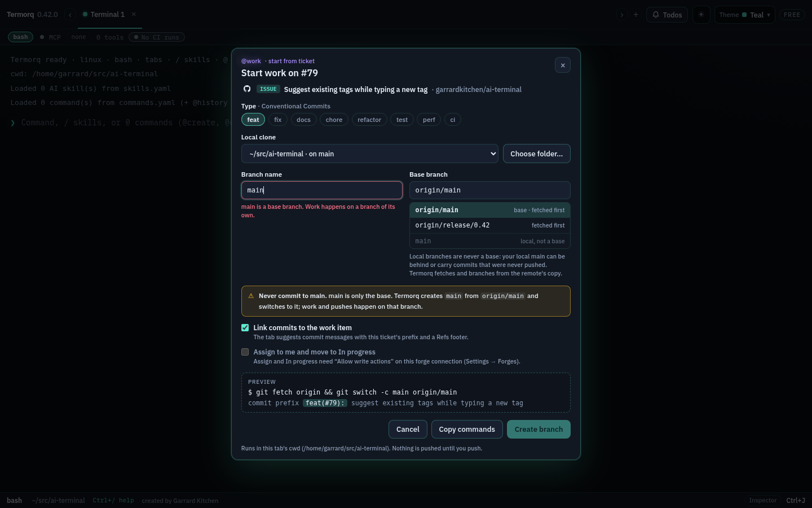Cancel the start work dialog

(408, 430)
